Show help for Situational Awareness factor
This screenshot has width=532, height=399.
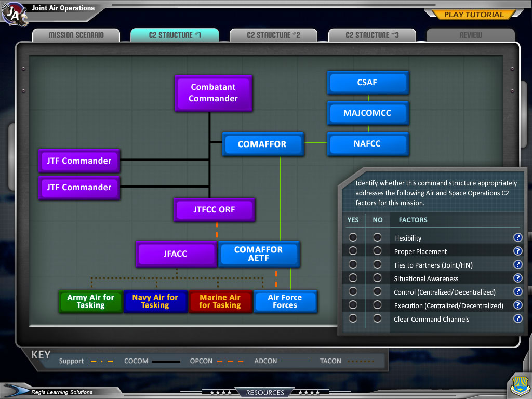point(517,278)
